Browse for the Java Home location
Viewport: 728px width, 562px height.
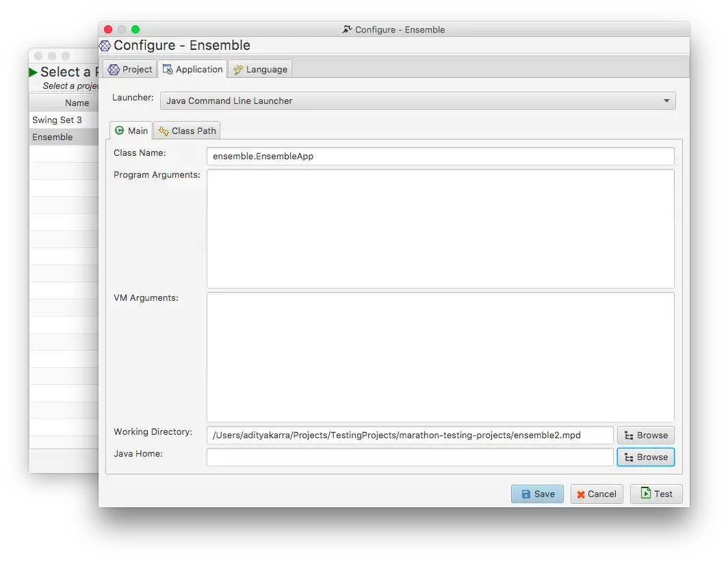(x=646, y=457)
